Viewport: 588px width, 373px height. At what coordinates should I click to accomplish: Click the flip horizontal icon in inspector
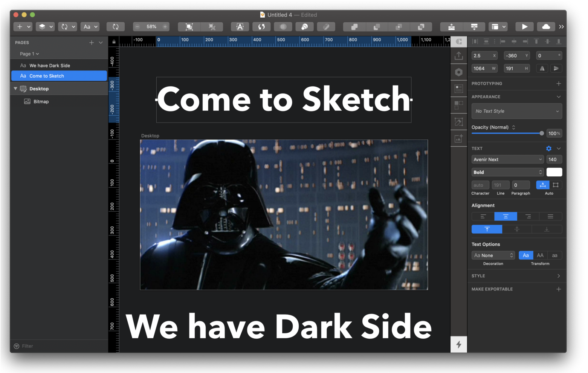542,68
